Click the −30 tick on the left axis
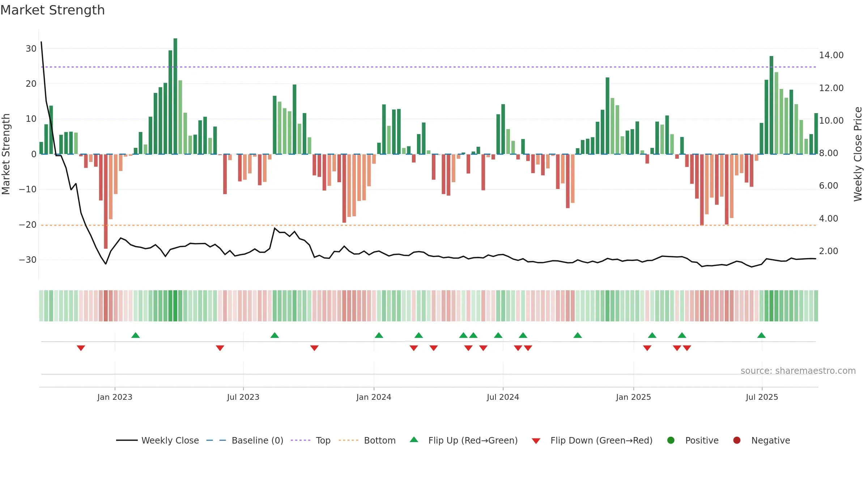868x488 pixels. coord(28,260)
